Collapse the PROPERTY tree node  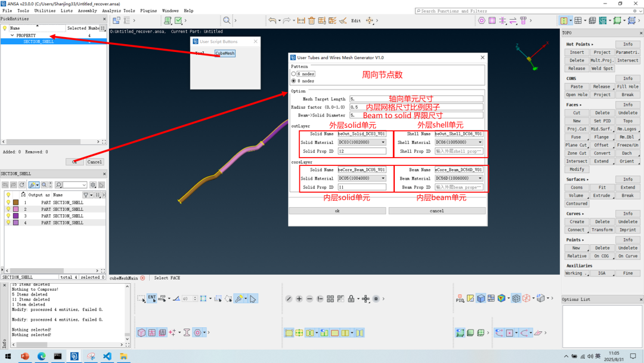(x=12, y=35)
